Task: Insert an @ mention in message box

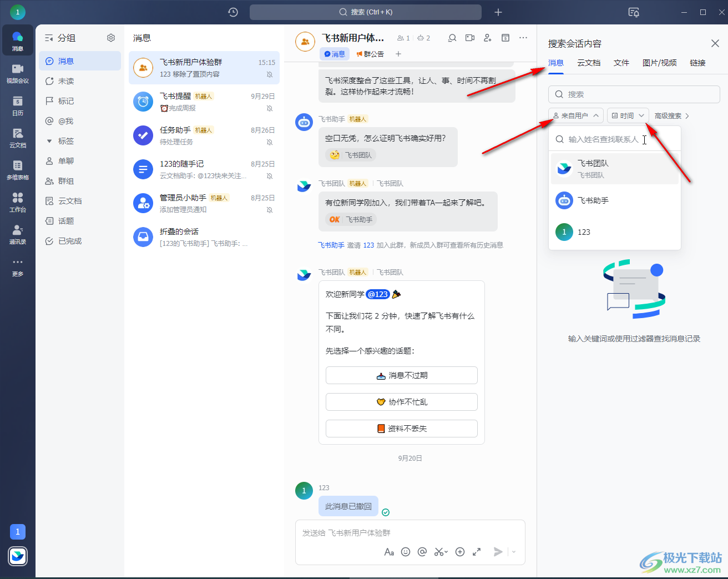Action: pos(422,552)
